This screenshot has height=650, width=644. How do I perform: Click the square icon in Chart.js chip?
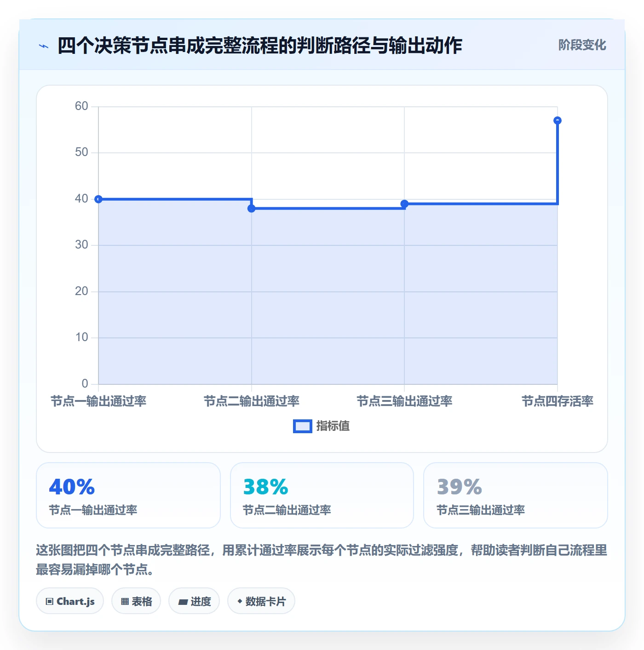coord(50,602)
